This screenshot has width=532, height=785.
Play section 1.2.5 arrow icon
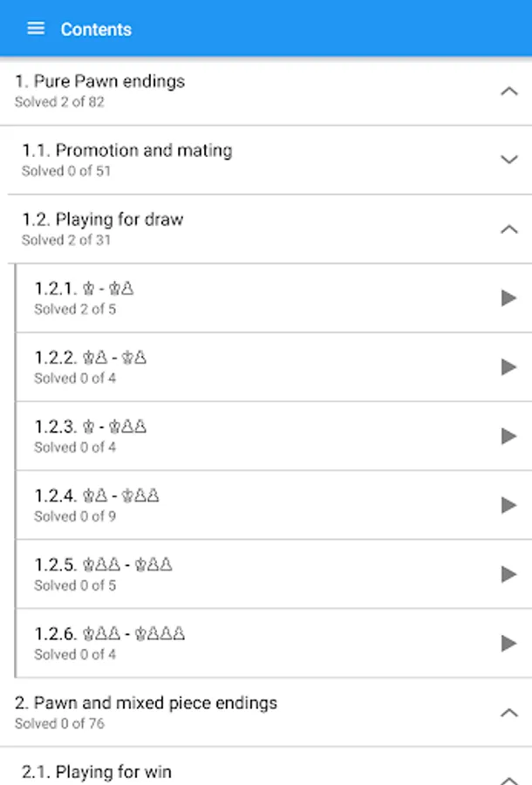[x=508, y=574]
